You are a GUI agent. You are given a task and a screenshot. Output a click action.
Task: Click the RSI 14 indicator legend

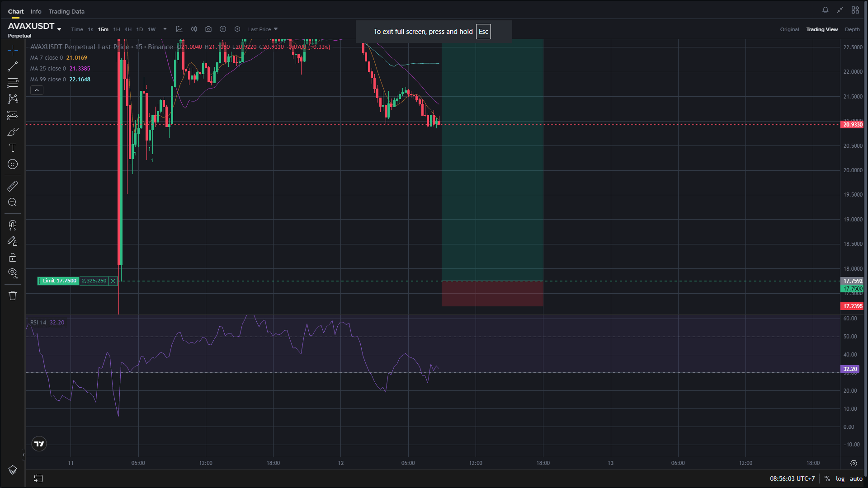pos(47,323)
